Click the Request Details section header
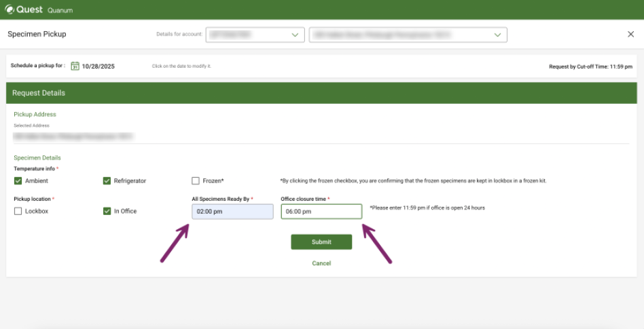This screenshot has width=644, height=329. 39,93
